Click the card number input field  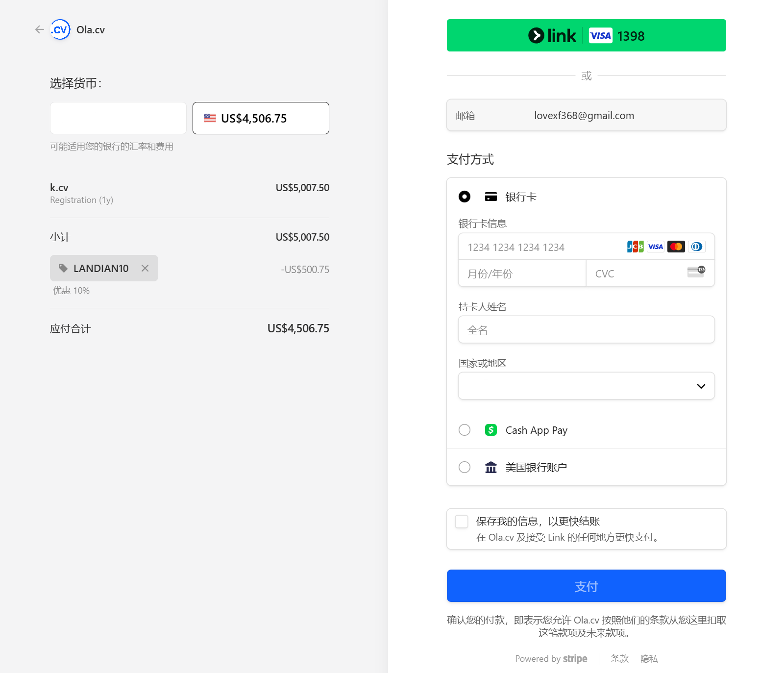tap(539, 247)
